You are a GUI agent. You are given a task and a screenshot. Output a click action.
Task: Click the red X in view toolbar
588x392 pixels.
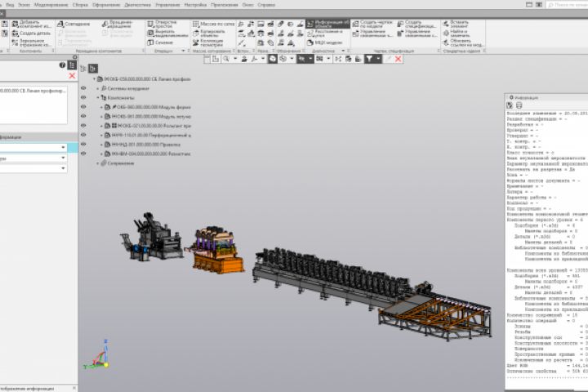399,59
